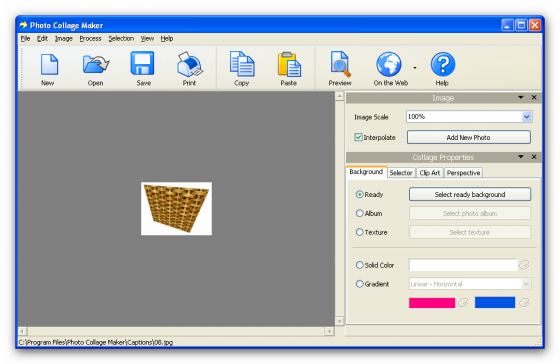Click the On the Web globe icon
The height and width of the screenshot is (364, 560).
coord(389,64)
